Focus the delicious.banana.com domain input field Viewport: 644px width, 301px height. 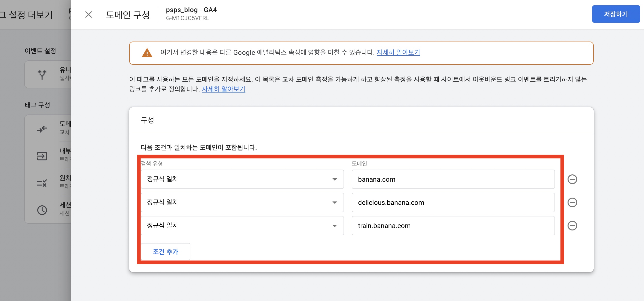pyautogui.click(x=453, y=202)
